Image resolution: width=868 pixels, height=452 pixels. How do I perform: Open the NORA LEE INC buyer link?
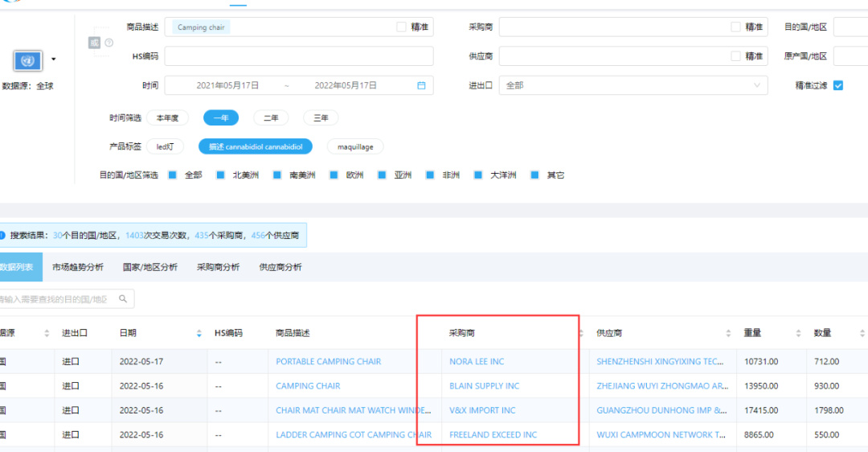(477, 362)
